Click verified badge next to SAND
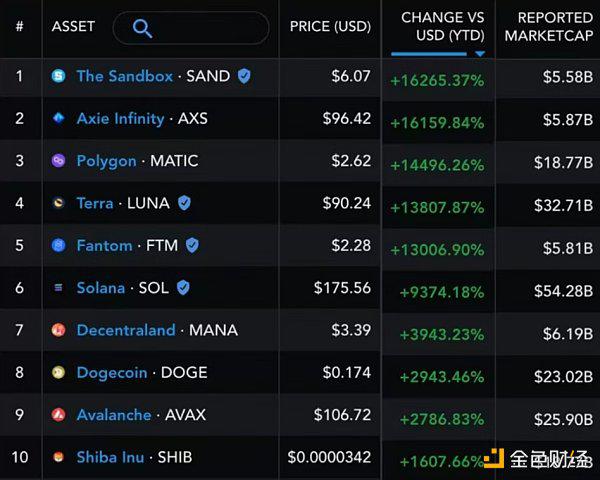This screenshot has height=480, width=600. point(244,76)
